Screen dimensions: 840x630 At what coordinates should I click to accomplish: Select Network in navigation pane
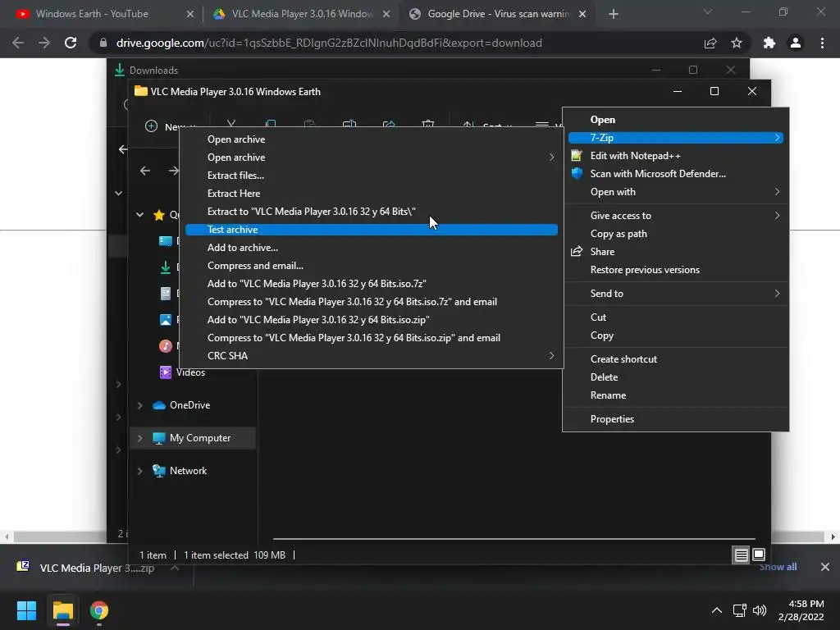188,471
